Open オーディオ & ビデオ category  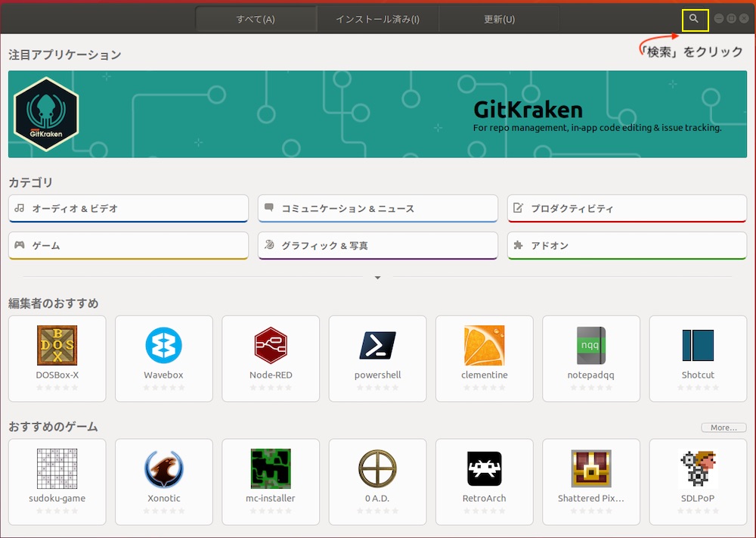129,208
